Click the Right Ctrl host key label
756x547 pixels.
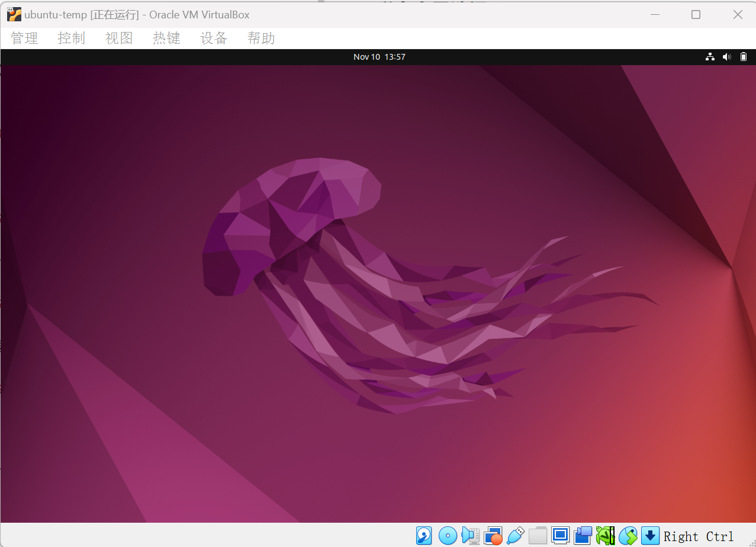tap(699, 536)
